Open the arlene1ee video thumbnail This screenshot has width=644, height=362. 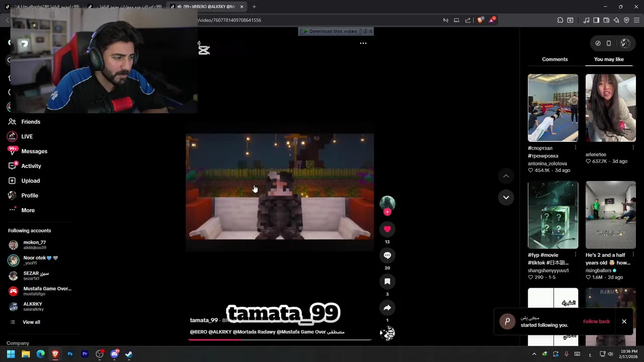coord(611,108)
